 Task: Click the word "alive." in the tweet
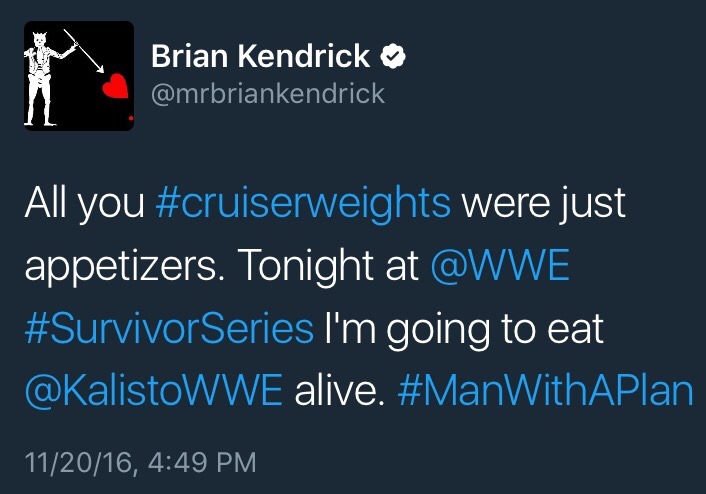click(x=341, y=389)
